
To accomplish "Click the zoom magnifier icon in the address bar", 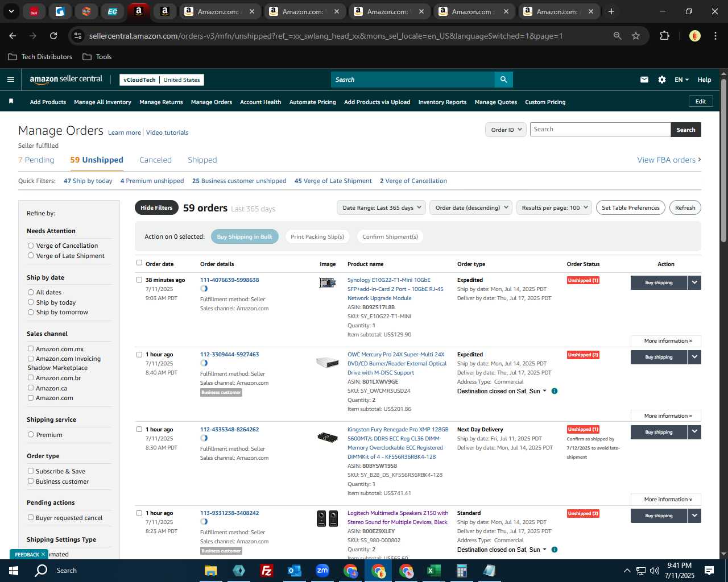I will point(617,36).
